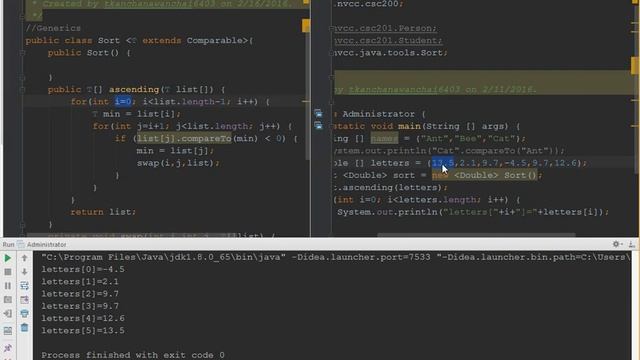Image resolution: width=640 pixels, height=360 pixels.
Task: Click console line letters[2]=9.7
Action: [x=80, y=294]
